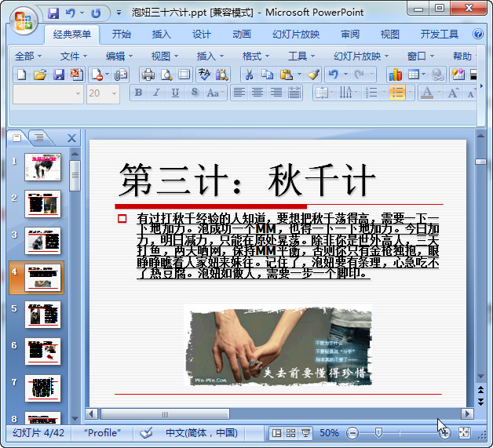Click the Office orb button
The width and height of the screenshot is (493, 448).
coord(24,20)
